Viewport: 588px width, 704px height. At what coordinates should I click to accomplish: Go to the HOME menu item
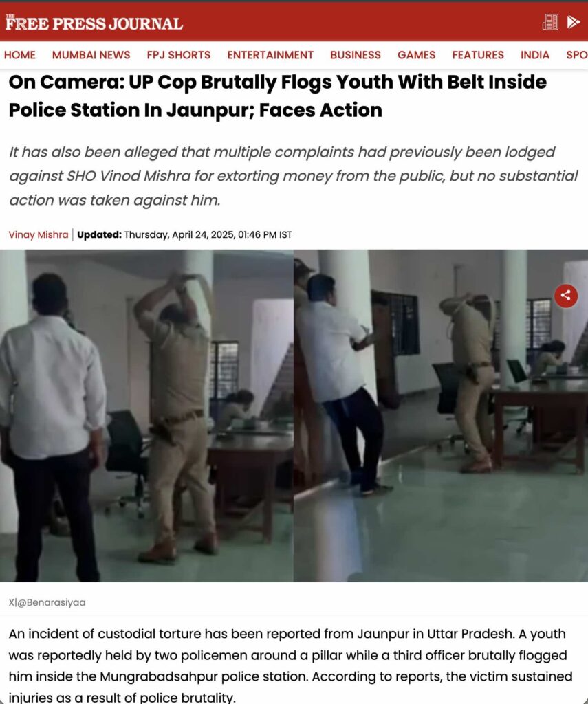[20, 55]
